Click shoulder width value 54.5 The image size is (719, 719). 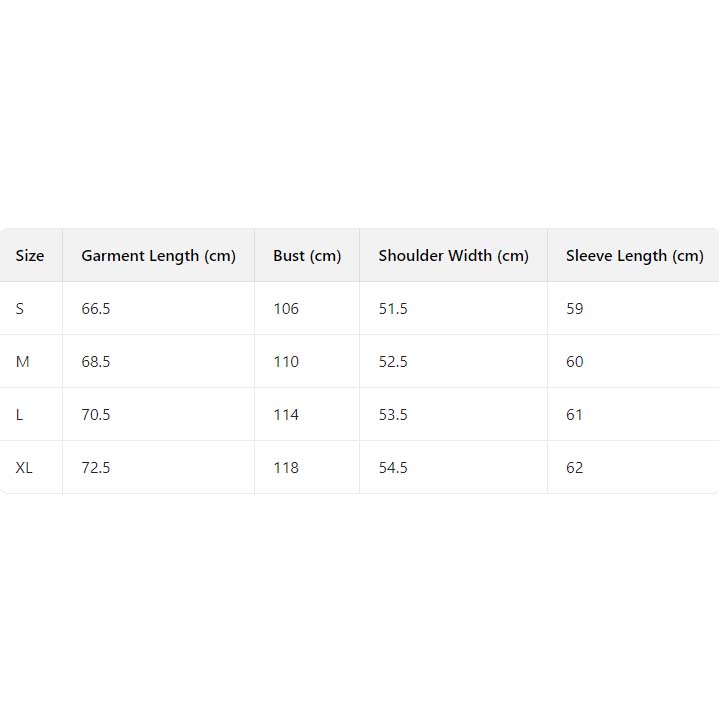pos(393,468)
